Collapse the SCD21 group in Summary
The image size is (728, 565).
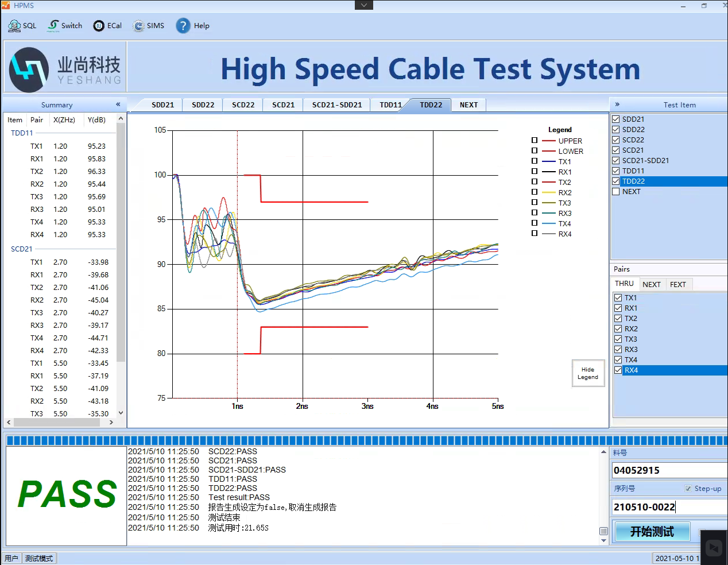coord(22,249)
